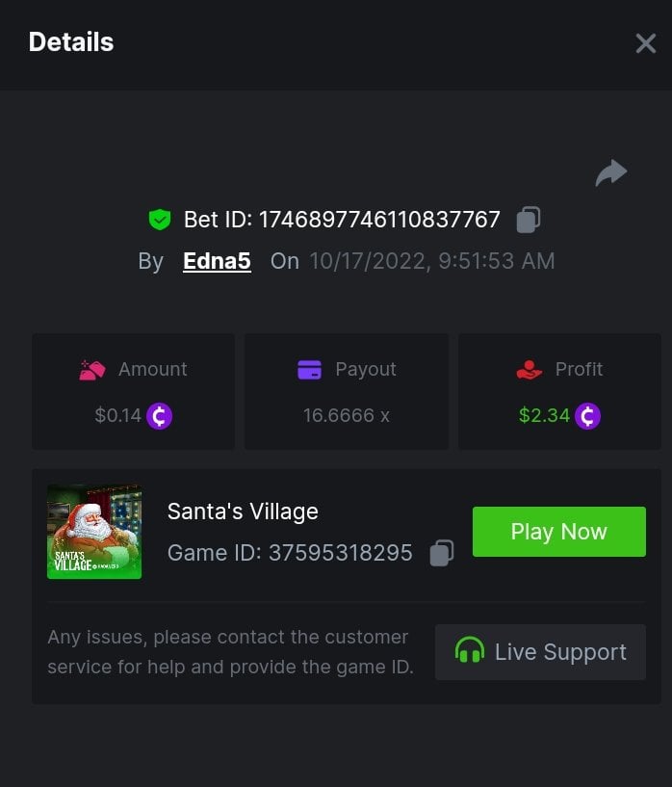Click the Santa's Village game thumbnail

(x=94, y=532)
